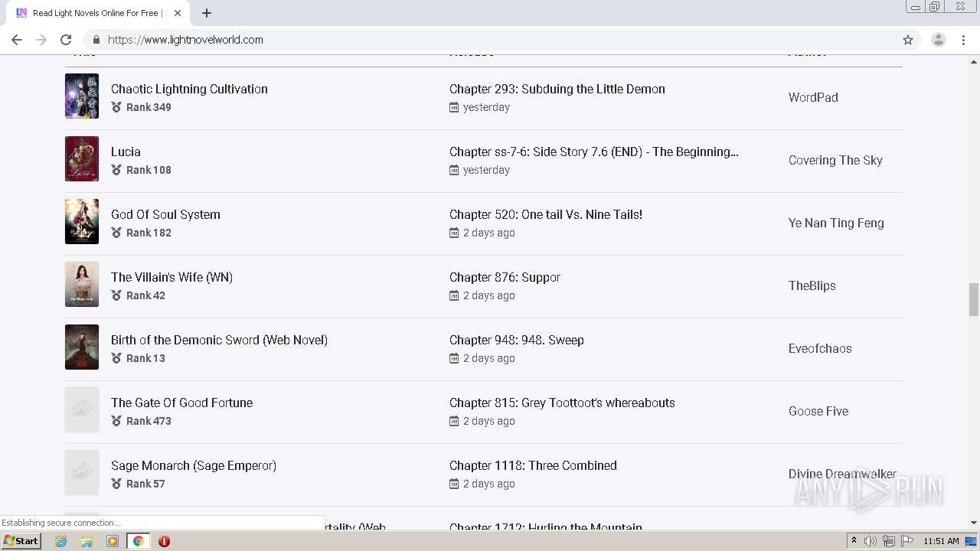Viewport: 980px width, 551px height.
Task: Read Chapter 520: One tail Vs. Nine Tails!
Action: pyautogui.click(x=546, y=214)
